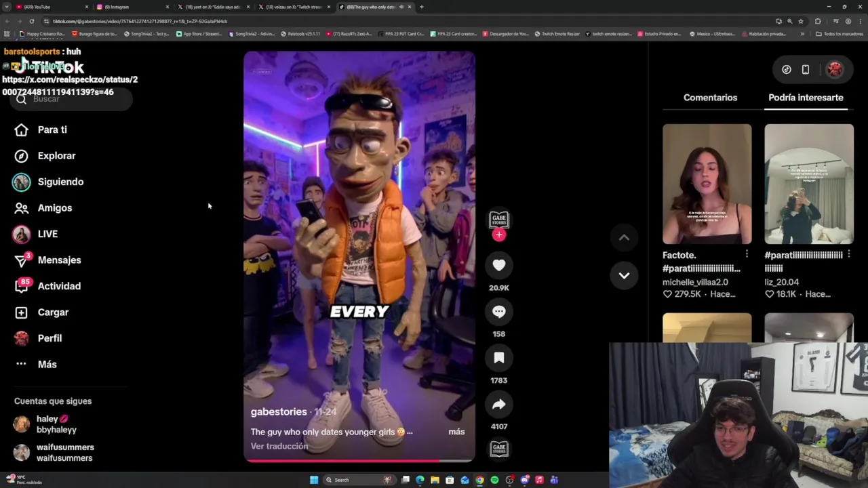This screenshot has width=868, height=488.
Task: Open options menu for the Factote video
Action: pos(747,254)
